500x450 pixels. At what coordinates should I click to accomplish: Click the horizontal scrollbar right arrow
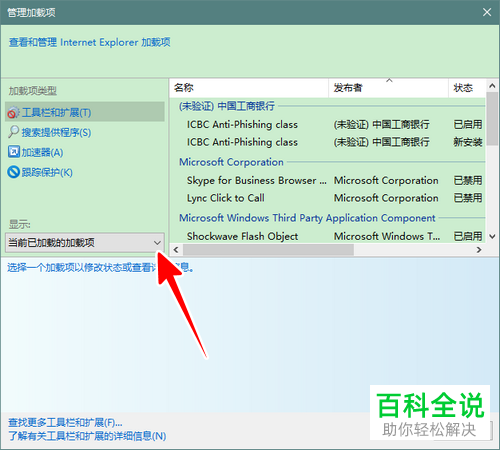pos(479,250)
